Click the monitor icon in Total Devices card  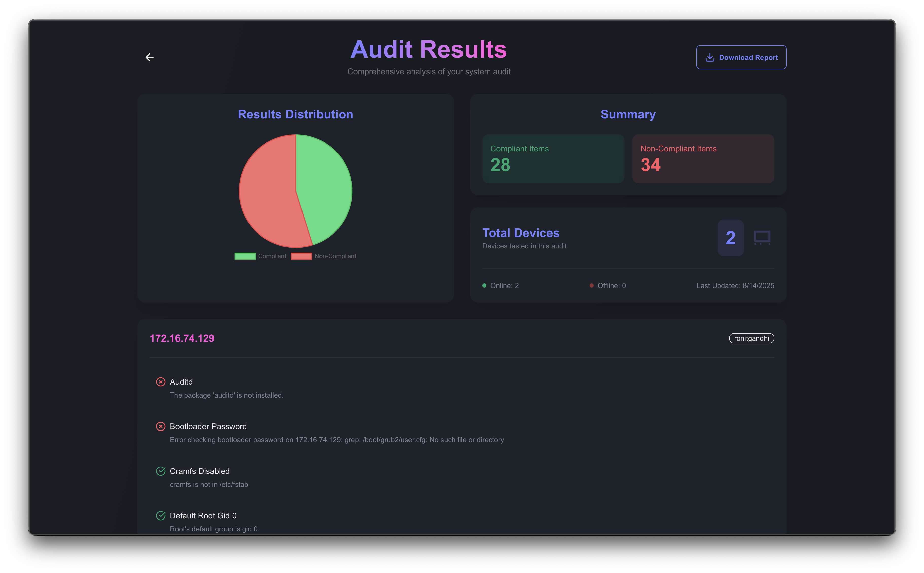(762, 238)
